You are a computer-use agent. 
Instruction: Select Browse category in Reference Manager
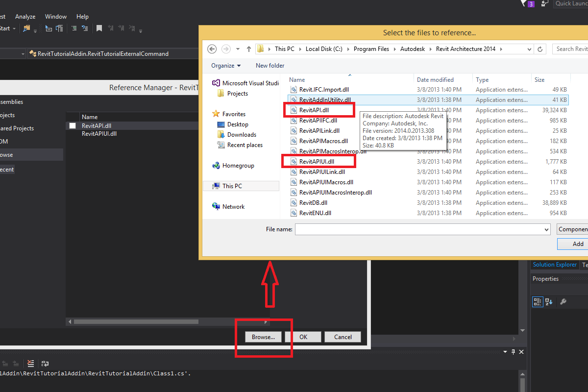tap(31, 155)
